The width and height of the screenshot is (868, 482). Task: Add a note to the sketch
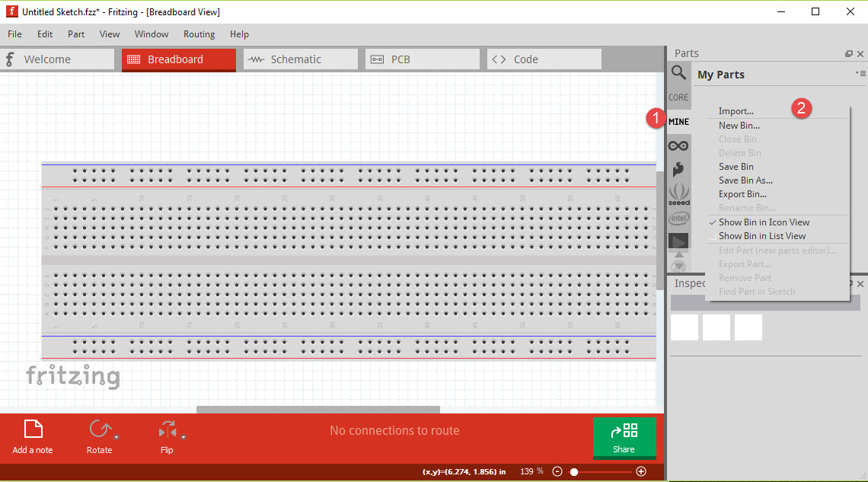[x=33, y=437]
